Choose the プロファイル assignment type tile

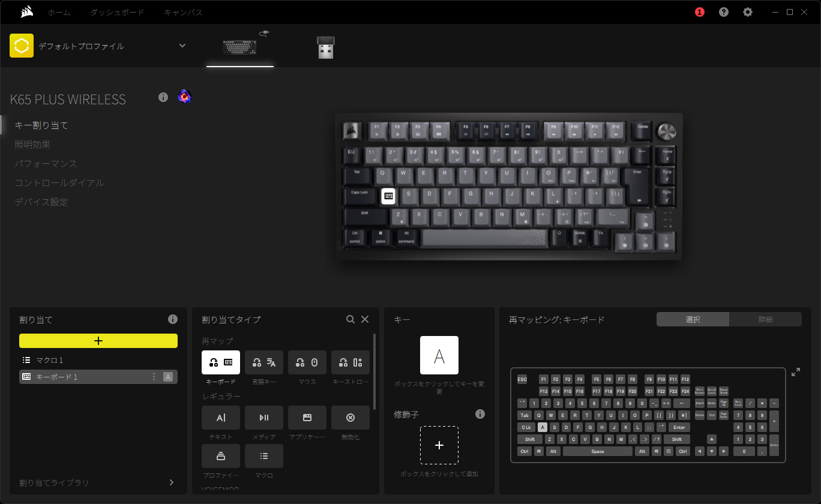(x=221, y=456)
